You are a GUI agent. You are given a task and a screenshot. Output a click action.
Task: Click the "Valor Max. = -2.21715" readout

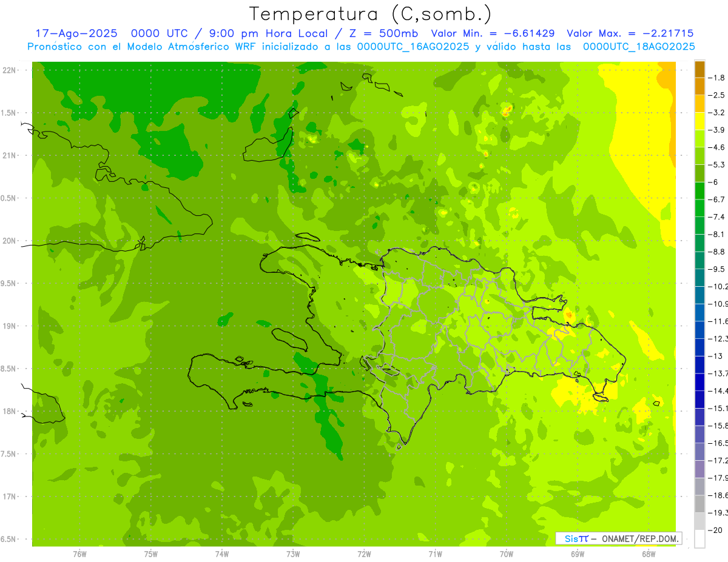coord(630,33)
